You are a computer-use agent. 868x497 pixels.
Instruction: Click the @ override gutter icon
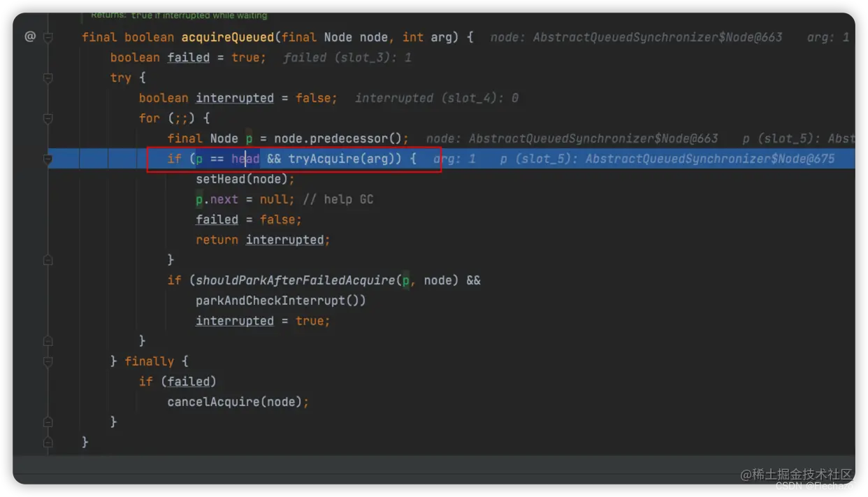(30, 36)
